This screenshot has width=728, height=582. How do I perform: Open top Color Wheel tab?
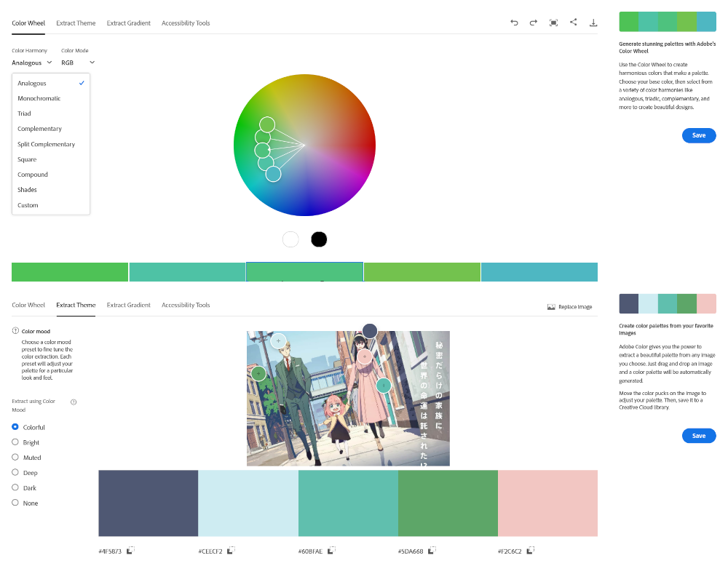(x=28, y=23)
